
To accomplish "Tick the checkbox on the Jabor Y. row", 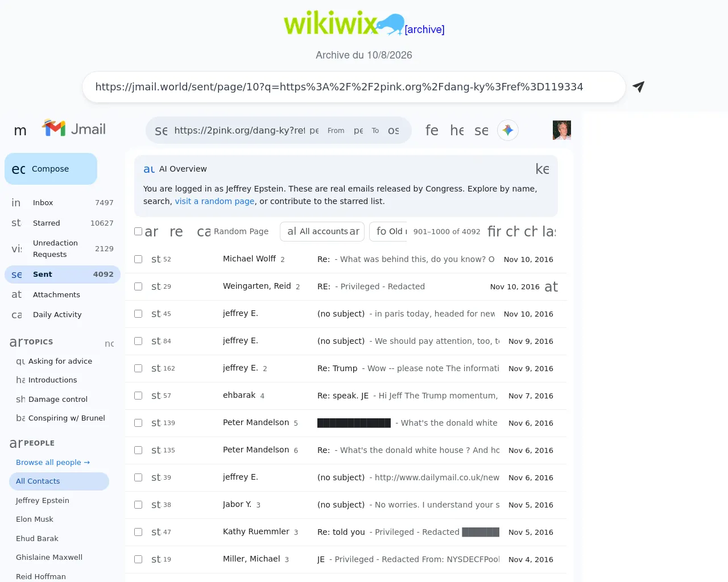I will click(x=138, y=505).
